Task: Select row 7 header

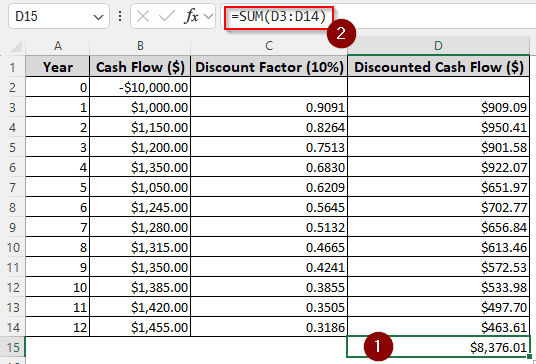Action: coord(13,187)
